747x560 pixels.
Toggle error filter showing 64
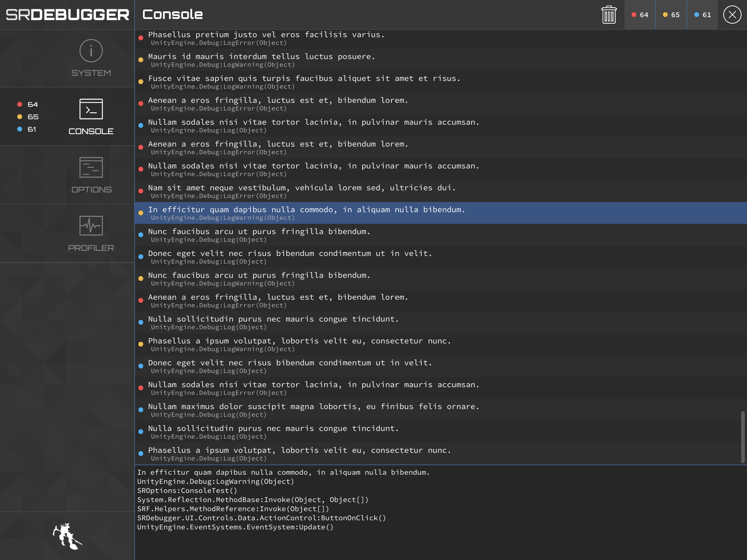(640, 15)
